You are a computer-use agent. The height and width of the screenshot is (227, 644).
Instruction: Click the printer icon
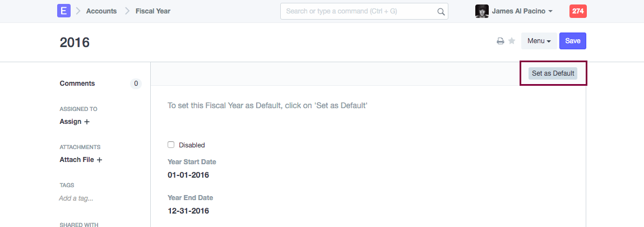(x=501, y=41)
